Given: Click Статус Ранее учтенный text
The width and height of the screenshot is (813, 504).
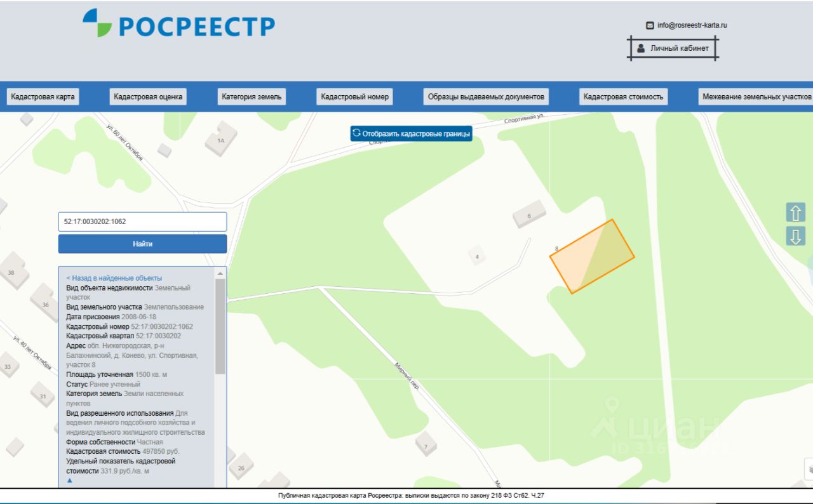Looking at the screenshot, I should point(103,384).
